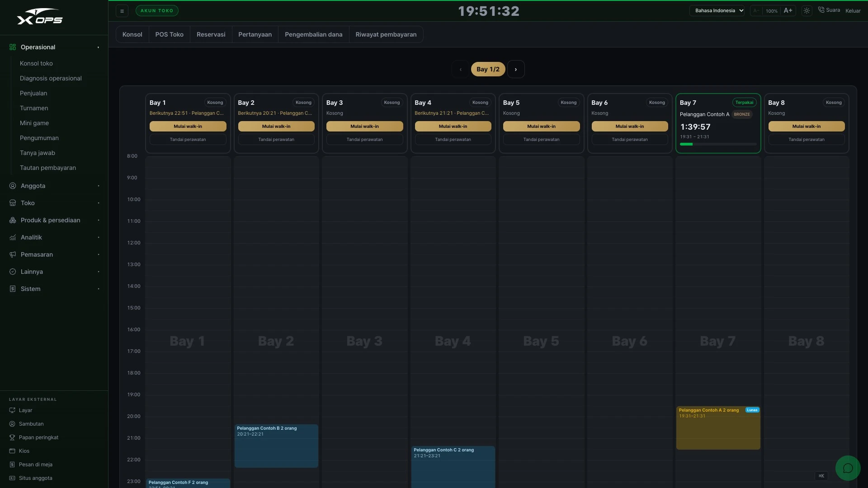Click Bay 7 session progress bar

(718, 144)
